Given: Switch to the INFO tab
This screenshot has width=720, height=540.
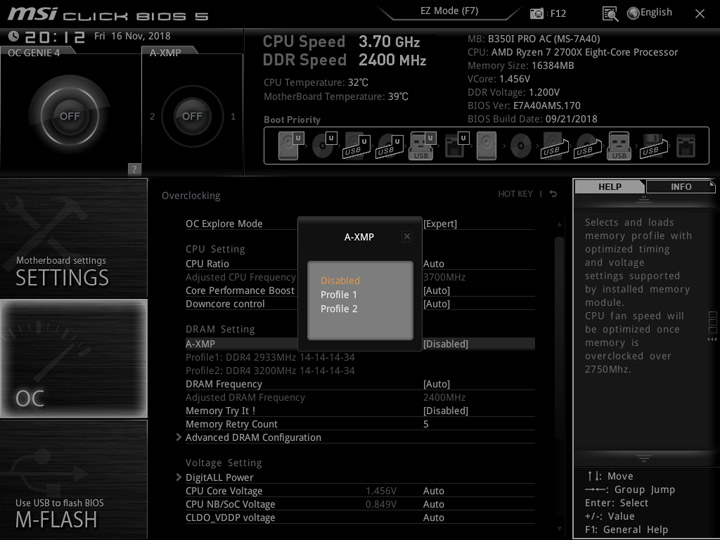Looking at the screenshot, I should [x=681, y=186].
